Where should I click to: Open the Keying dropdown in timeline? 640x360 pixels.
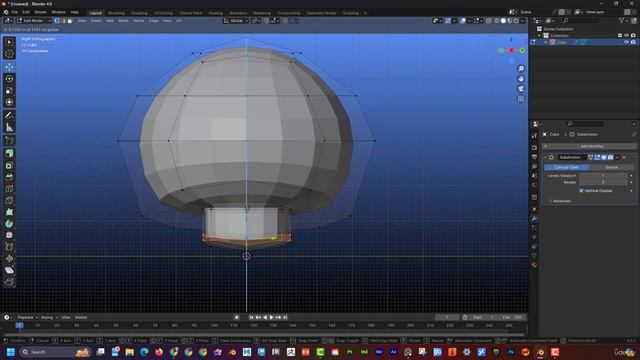[49, 317]
